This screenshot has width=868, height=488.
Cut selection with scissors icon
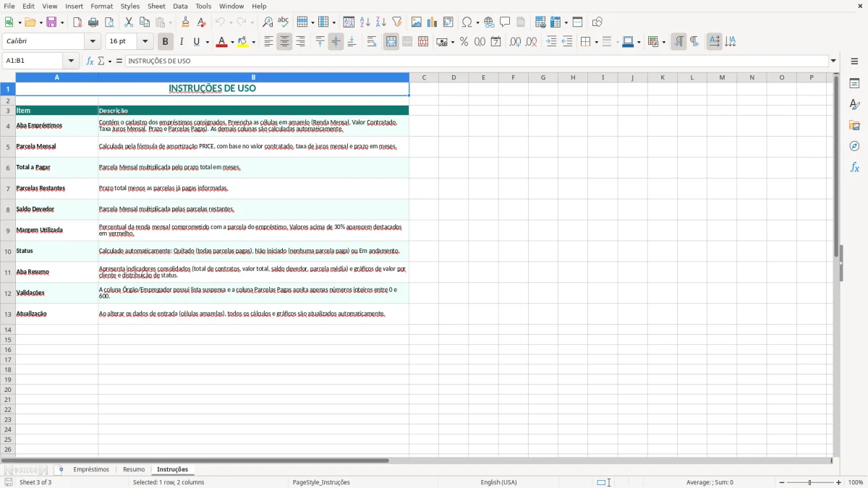(129, 22)
